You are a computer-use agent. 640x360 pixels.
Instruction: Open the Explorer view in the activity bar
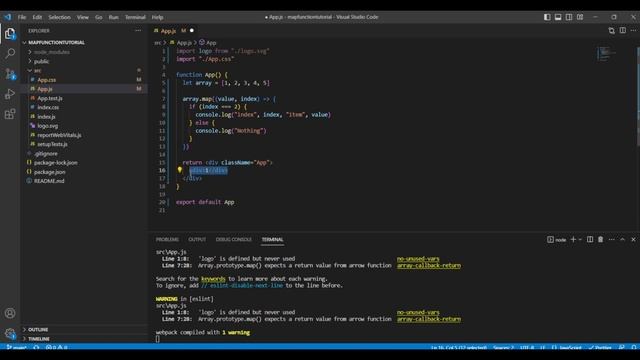[x=10, y=34]
